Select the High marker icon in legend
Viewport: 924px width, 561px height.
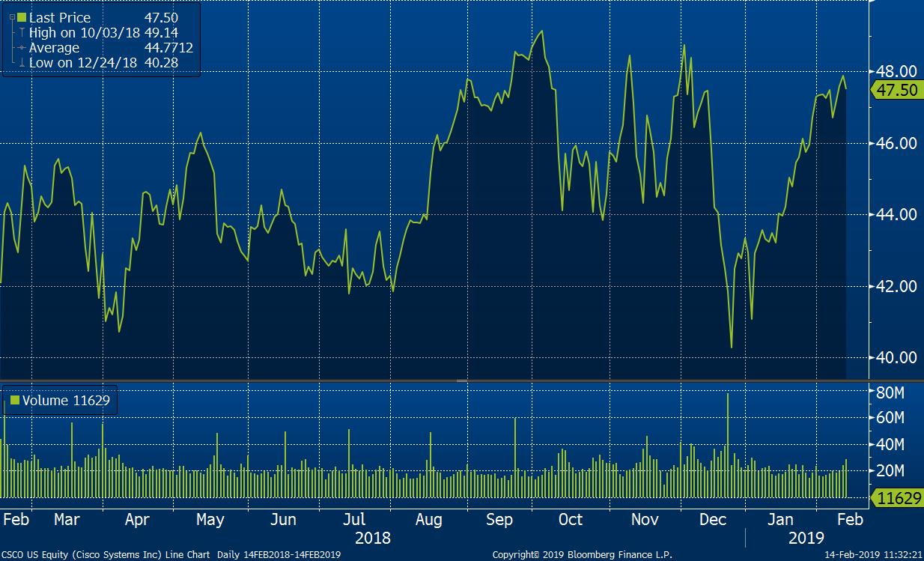pos(22,32)
